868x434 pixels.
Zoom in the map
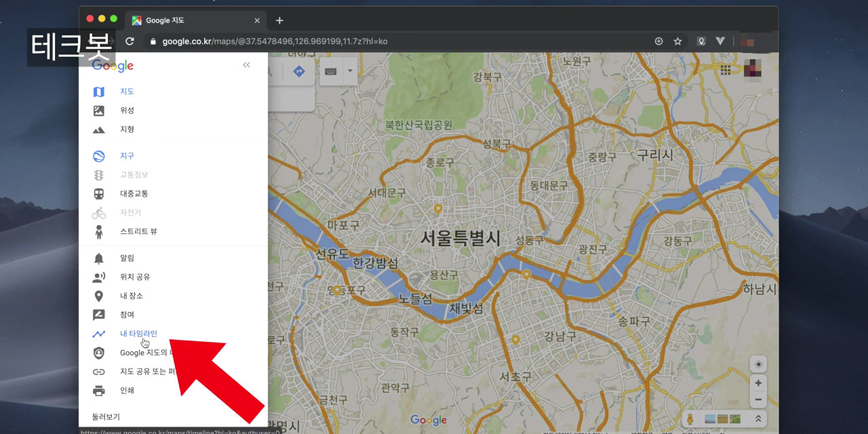tap(758, 383)
